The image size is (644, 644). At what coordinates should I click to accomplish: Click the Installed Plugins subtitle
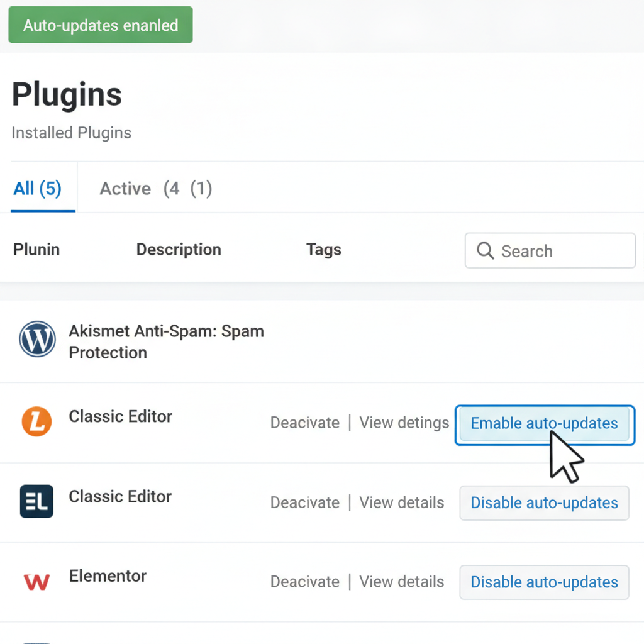point(72,133)
